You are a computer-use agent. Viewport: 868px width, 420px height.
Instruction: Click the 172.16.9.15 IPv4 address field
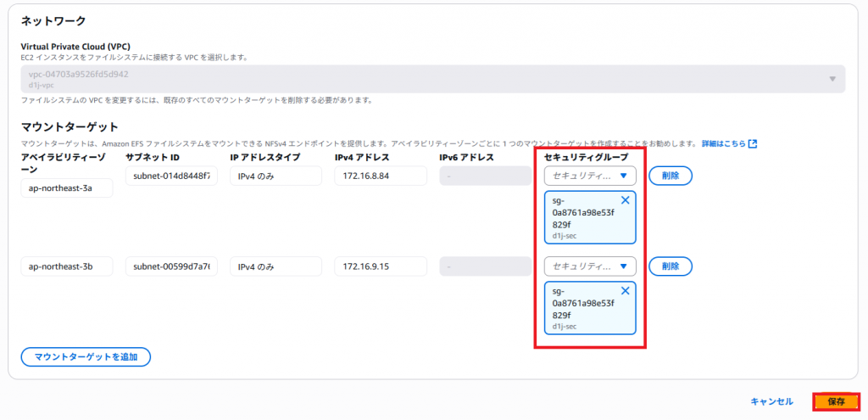pos(380,266)
